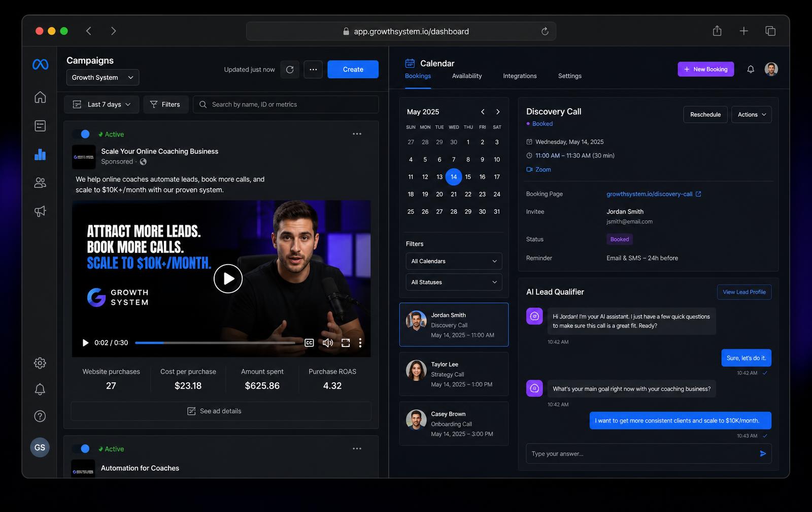Open the Home sidebar icon
This screenshot has height=512, width=812.
click(40, 97)
